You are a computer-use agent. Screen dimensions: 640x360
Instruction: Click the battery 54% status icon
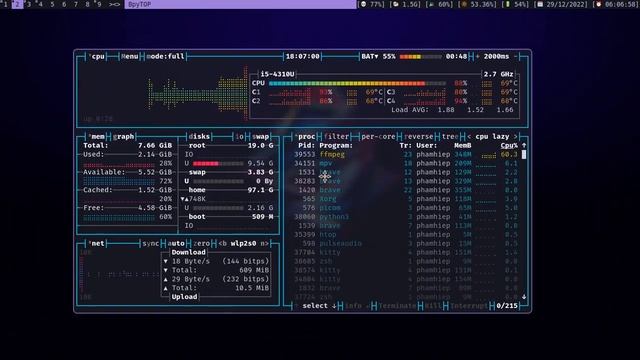508,4
